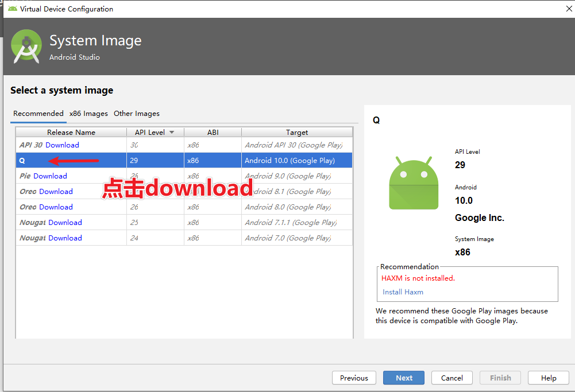
Task: Download the Oreo Android 8.0 image
Action: [56, 207]
